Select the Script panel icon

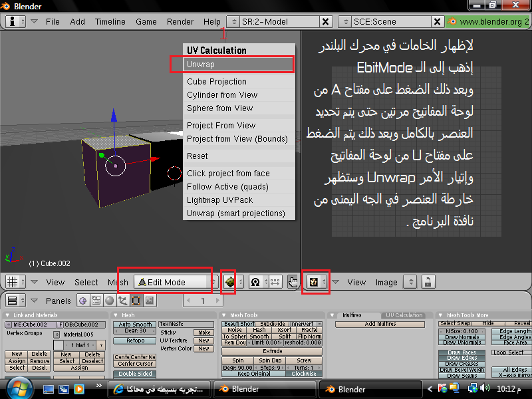click(96, 301)
